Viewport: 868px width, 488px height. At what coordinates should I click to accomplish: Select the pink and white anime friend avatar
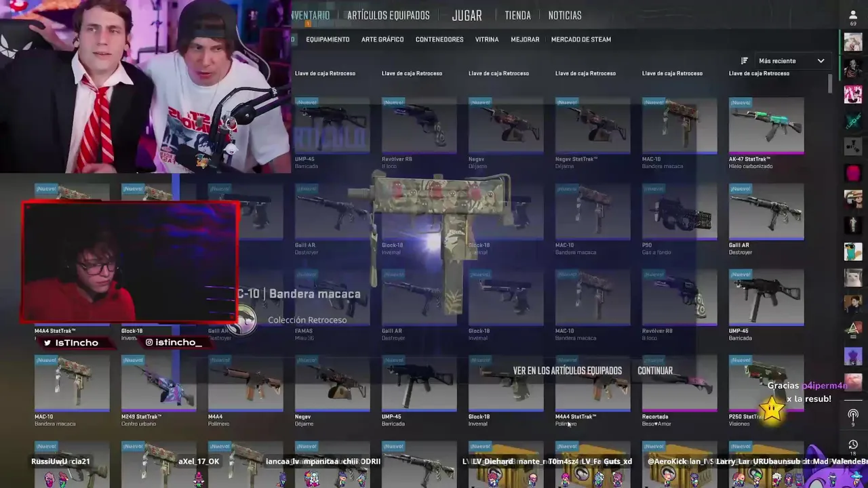click(x=853, y=94)
